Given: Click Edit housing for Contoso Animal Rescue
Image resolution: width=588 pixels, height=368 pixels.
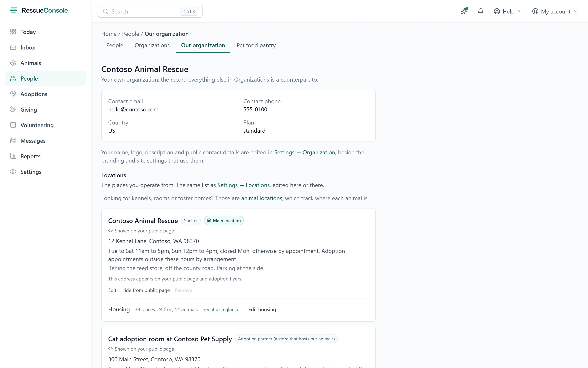Looking at the screenshot, I should 262,309.
